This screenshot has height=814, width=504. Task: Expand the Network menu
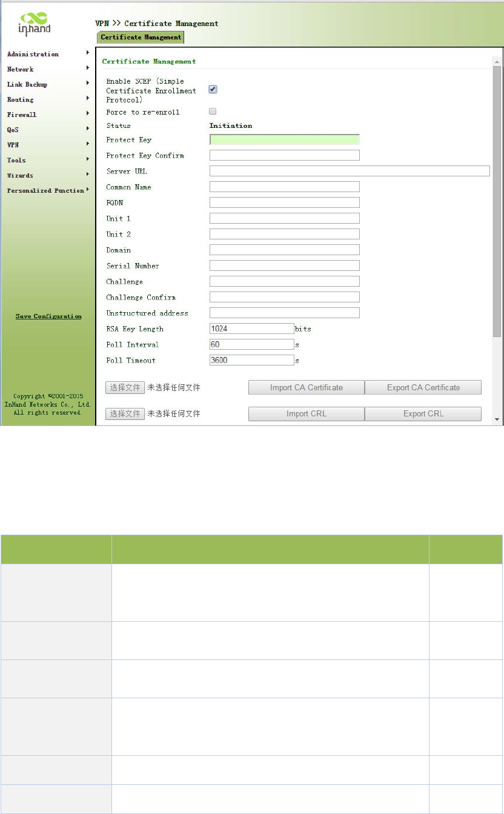[48, 69]
